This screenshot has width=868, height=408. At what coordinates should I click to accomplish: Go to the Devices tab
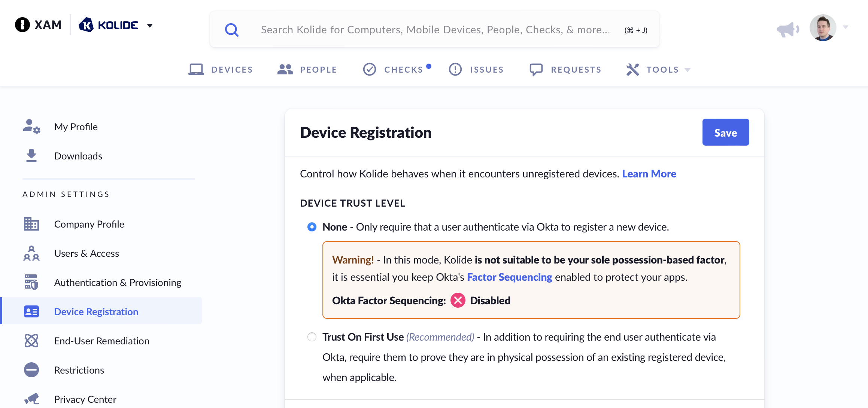point(221,70)
